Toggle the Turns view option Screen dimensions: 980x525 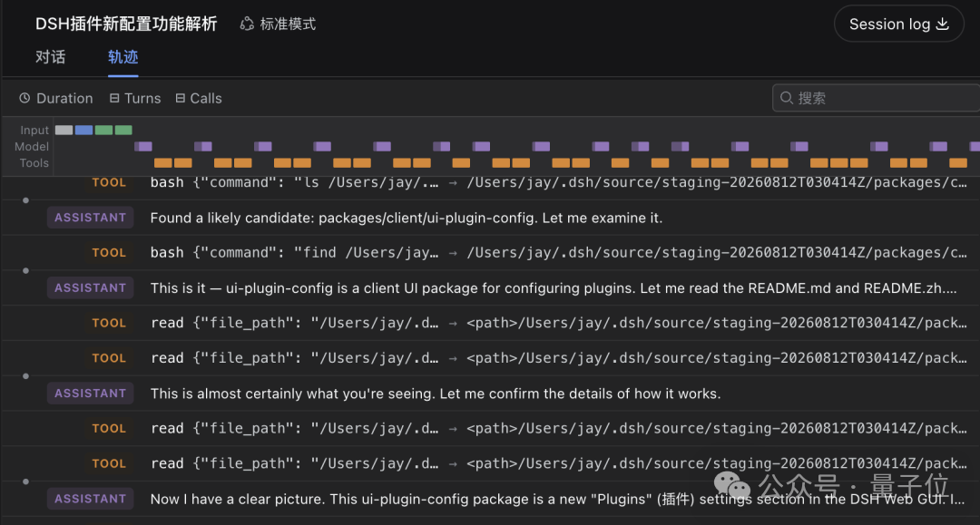pos(135,99)
